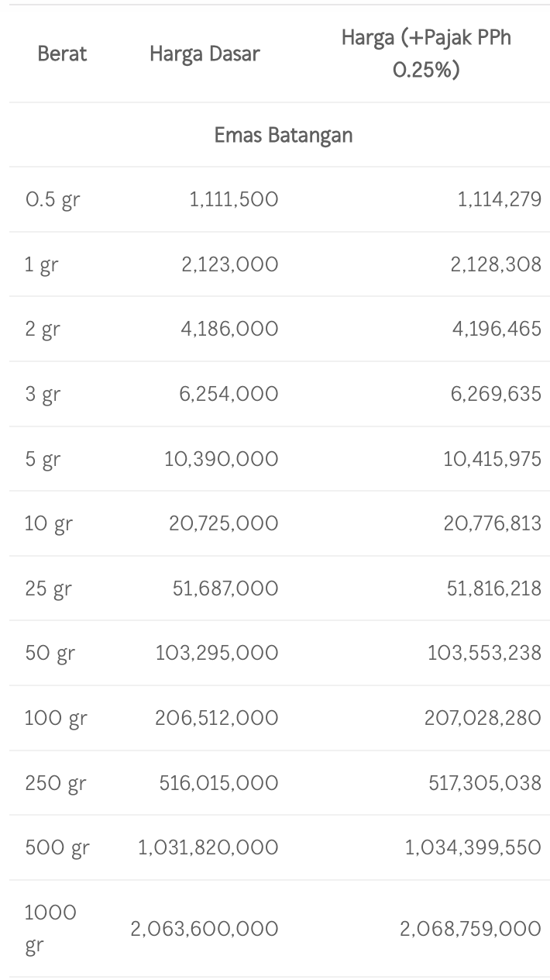Click base price 1,111,500
The height and width of the screenshot is (980, 550).
[x=234, y=200]
